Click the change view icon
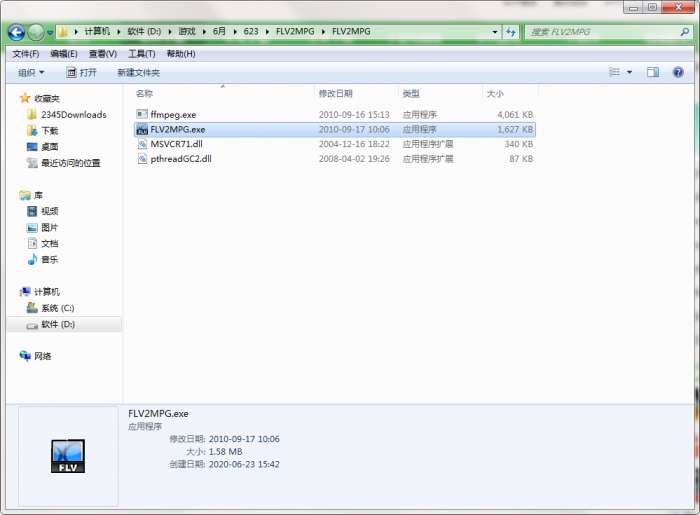The height and width of the screenshot is (515, 700). [x=614, y=72]
